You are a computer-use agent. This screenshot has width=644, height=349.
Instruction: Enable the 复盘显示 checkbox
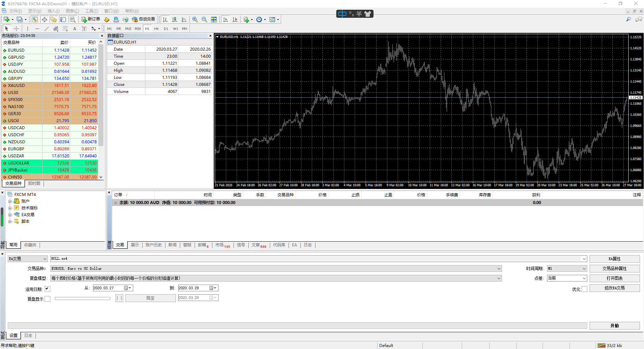coord(48,299)
